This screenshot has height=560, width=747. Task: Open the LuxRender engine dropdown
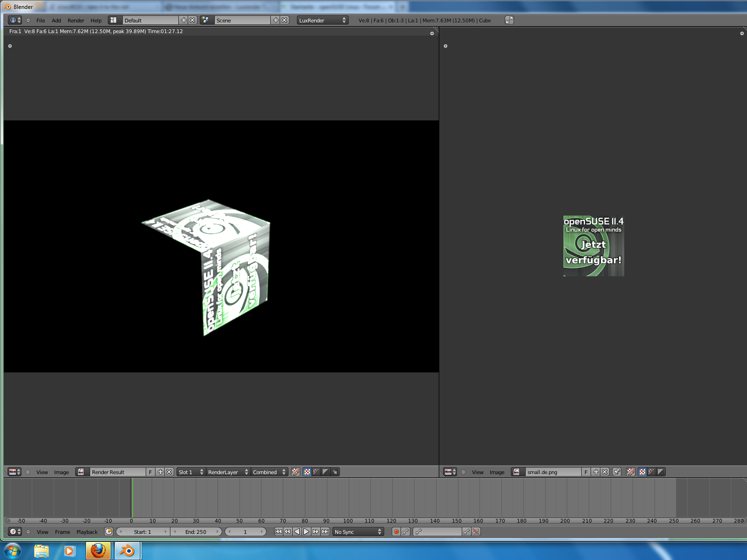tap(323, 20)
